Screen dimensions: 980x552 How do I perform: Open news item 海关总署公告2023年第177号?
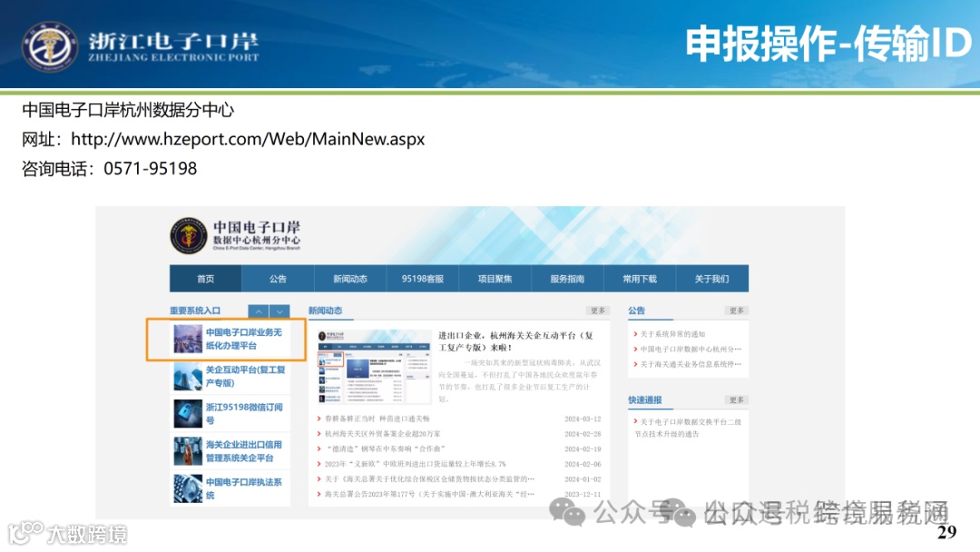pyautogui.click(x=429, y=494)
